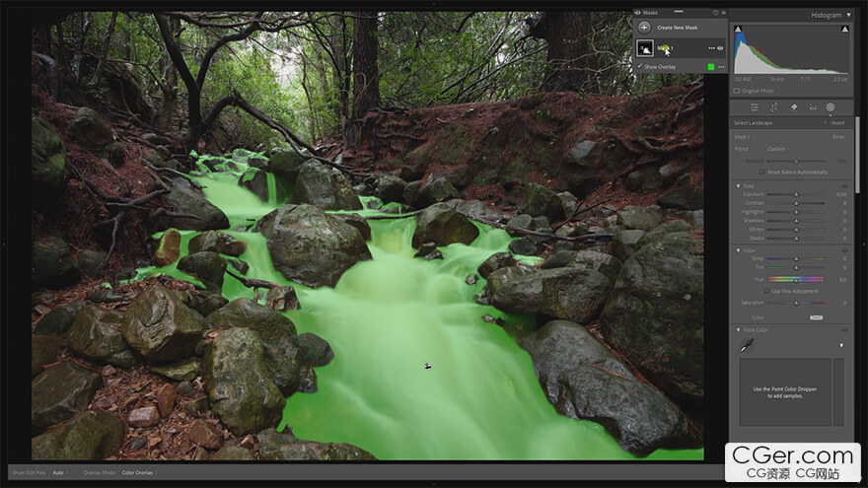868x488 pixels.
Task: Open the Preset Custom dropdown
Action: point(778,149)
